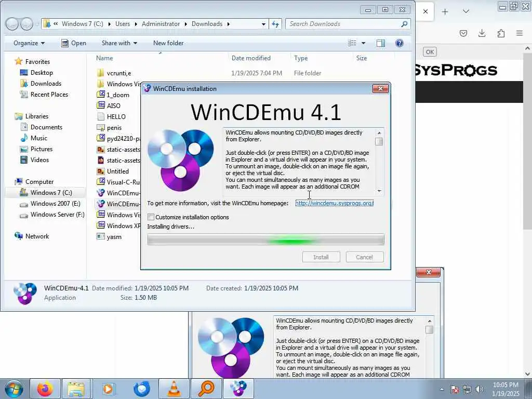Tick Customize installation options checkbox
Viewport: 532px width, 399px height.
tap(151, 217)
